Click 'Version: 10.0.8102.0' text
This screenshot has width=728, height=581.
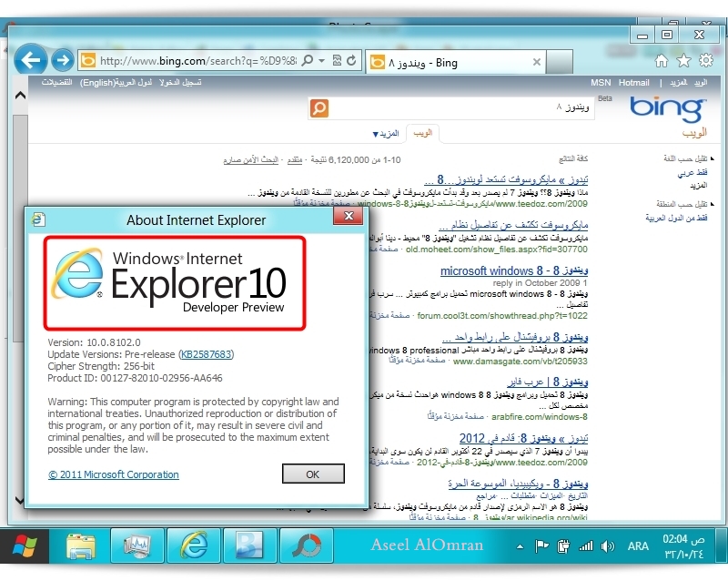point(94,342)
